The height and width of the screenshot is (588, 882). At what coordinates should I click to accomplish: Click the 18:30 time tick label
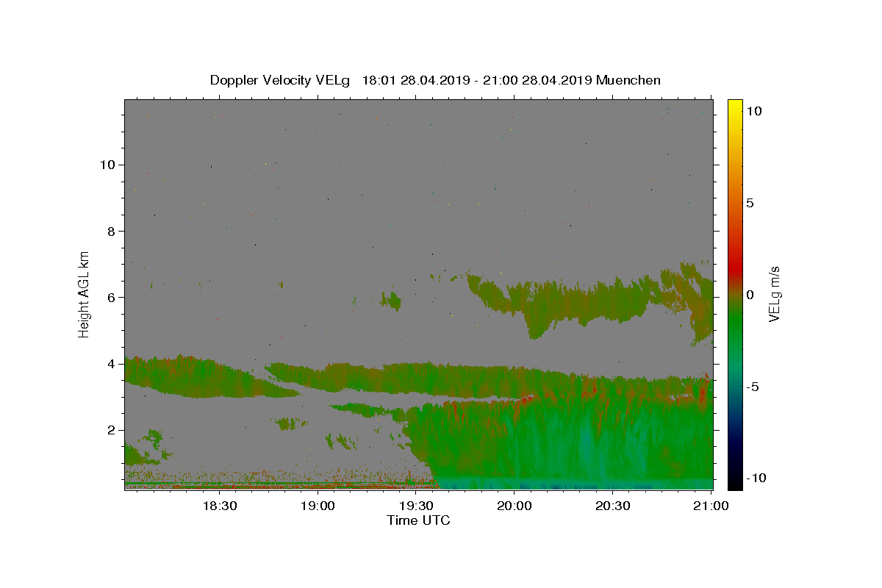219,506
